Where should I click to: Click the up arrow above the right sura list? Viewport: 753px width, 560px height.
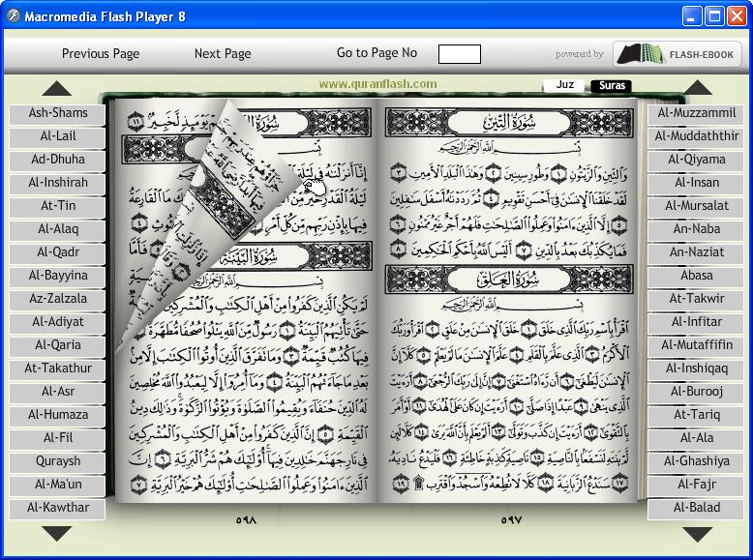click(697, 87)
